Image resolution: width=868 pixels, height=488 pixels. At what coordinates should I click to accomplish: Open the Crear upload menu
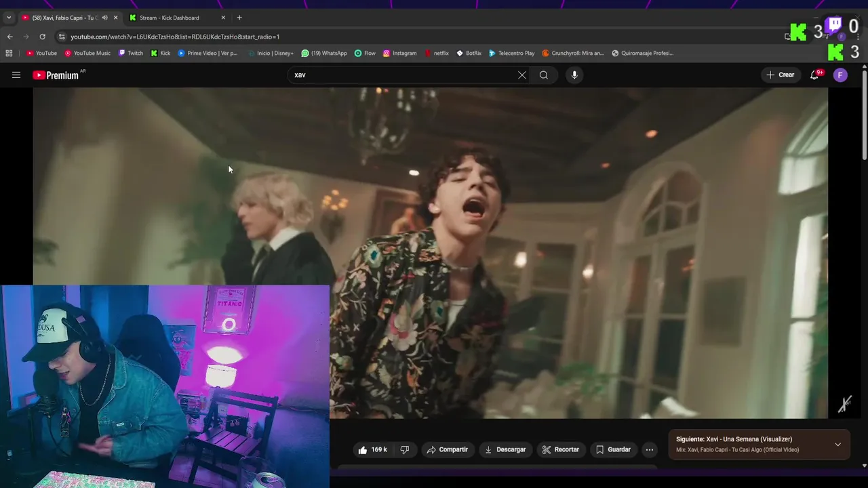[x=781, y=75]
